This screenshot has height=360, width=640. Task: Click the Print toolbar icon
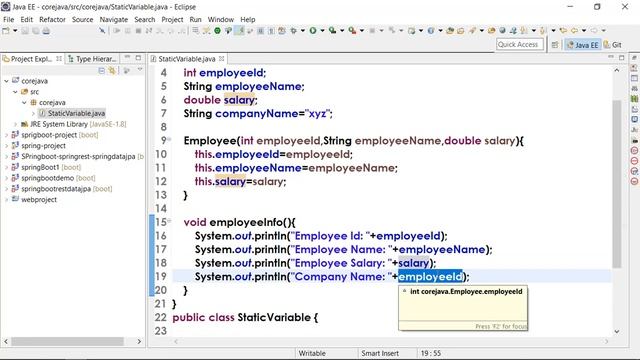click(46, 31)
